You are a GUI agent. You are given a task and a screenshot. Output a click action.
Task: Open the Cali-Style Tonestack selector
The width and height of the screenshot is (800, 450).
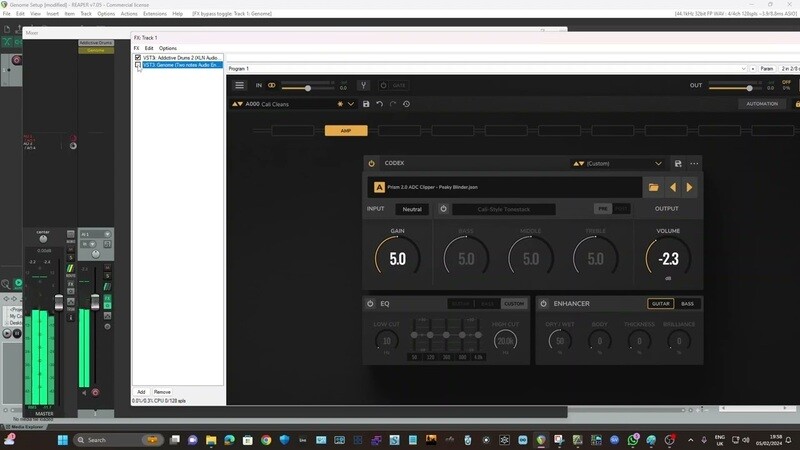pyautogui.click(x=504, y=209)
